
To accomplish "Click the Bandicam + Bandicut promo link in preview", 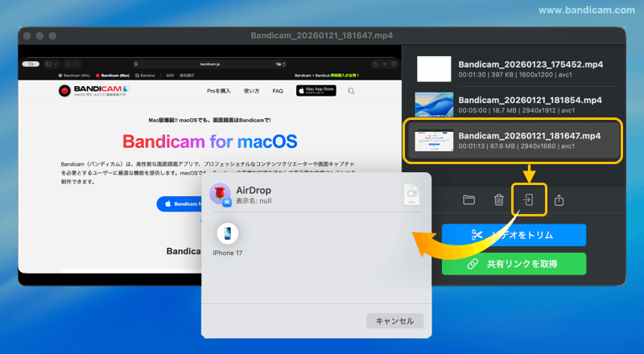I will (327, 76).
